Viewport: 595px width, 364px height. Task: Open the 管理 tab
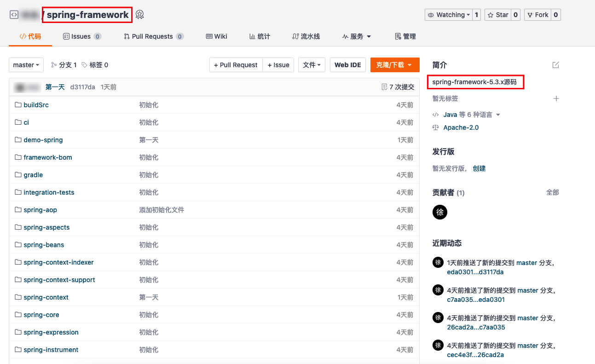click(405, 36)
